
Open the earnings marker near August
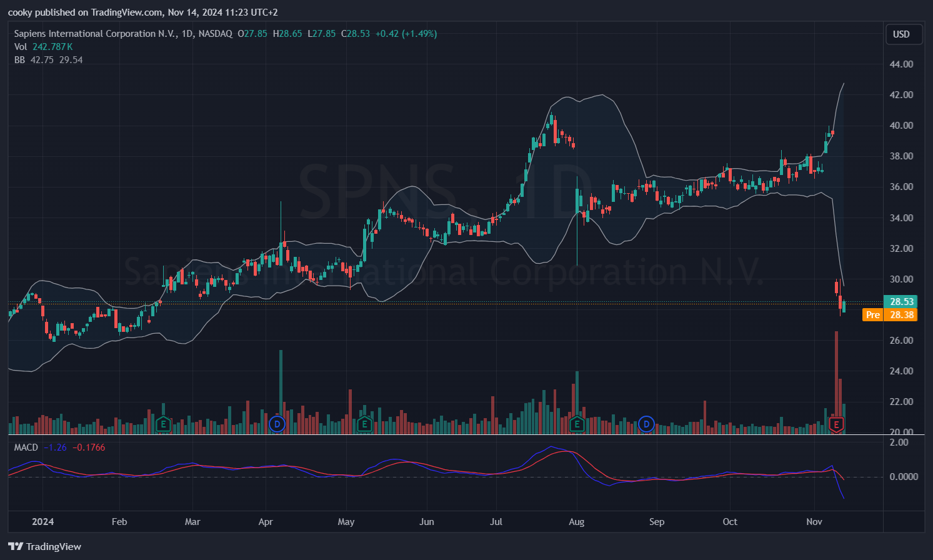click(x=577, y=425)
